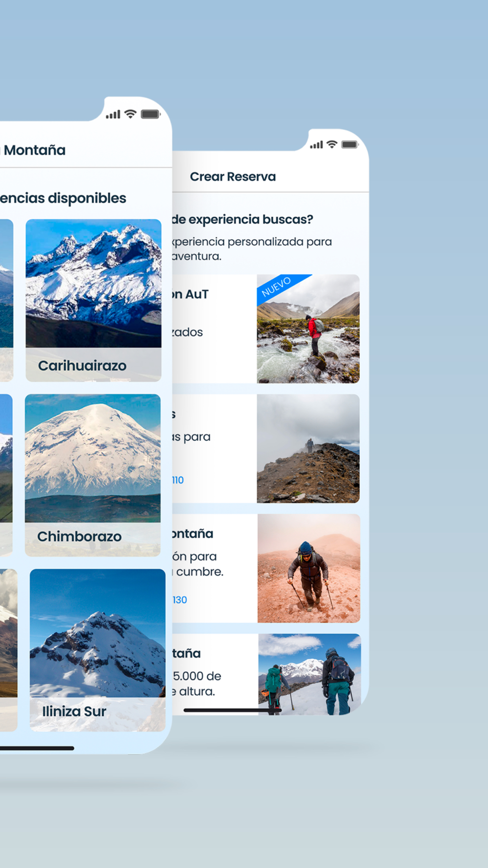The width and height of the screenshot is (488, 868).
Task: Tap the left phone's signal bars icon
Action: click(113, 115)
